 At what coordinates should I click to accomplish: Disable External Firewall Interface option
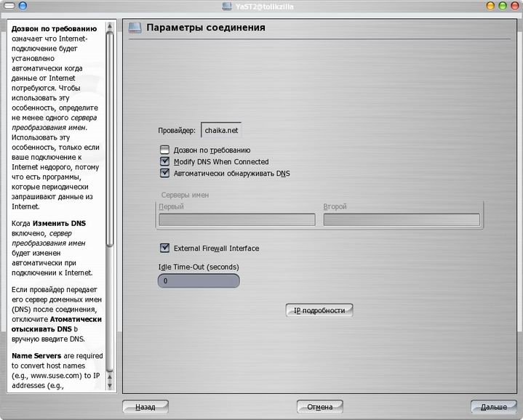[164, 249]
